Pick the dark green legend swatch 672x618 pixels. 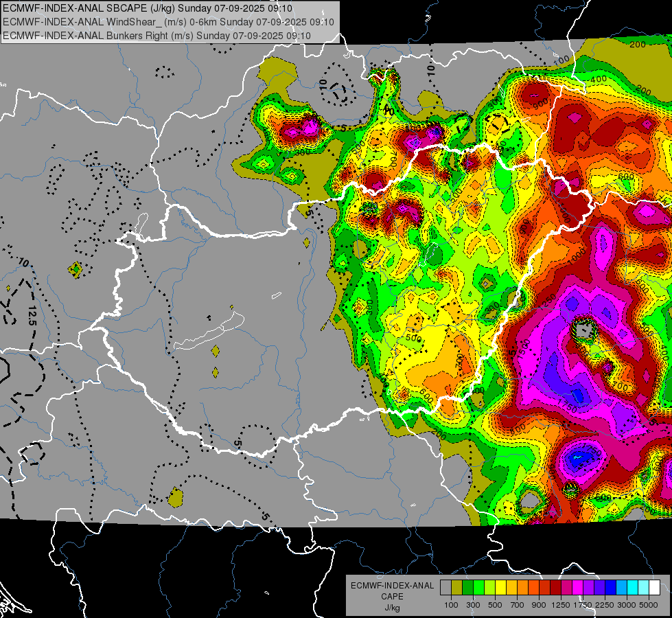click(x=467, y=588)
